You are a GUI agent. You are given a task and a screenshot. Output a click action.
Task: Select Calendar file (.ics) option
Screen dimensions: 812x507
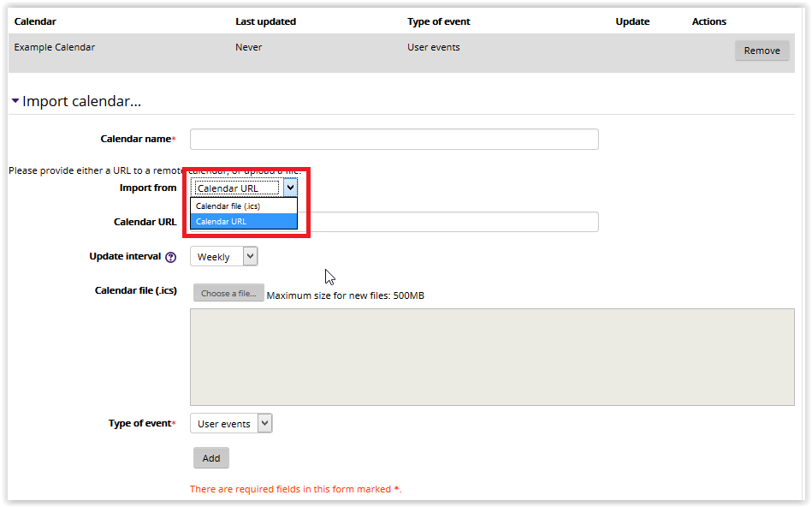pyautogui.click(x=243, y=206)
